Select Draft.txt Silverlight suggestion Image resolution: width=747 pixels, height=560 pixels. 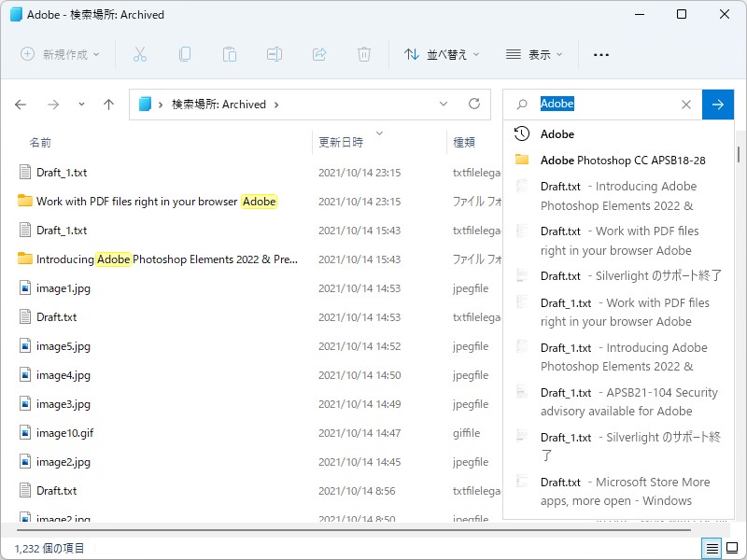618,275
